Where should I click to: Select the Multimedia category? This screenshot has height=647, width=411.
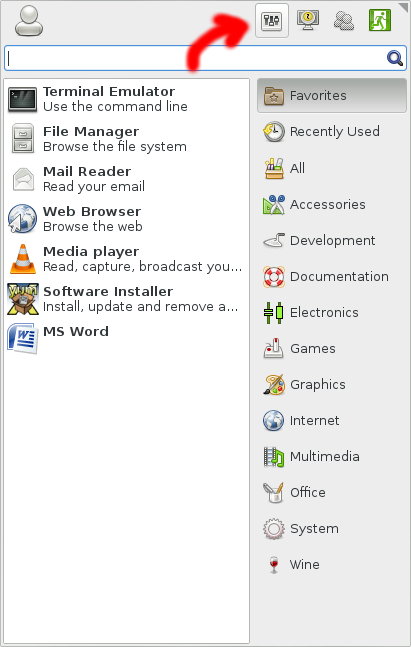pos(332,456)
